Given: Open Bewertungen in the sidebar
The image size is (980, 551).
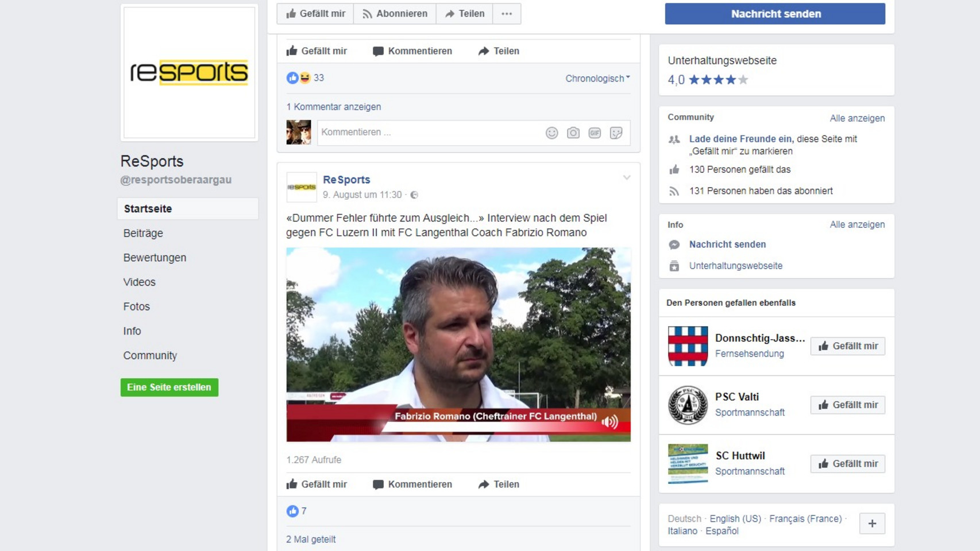Looking at the screenshot, I should point(155,258).
